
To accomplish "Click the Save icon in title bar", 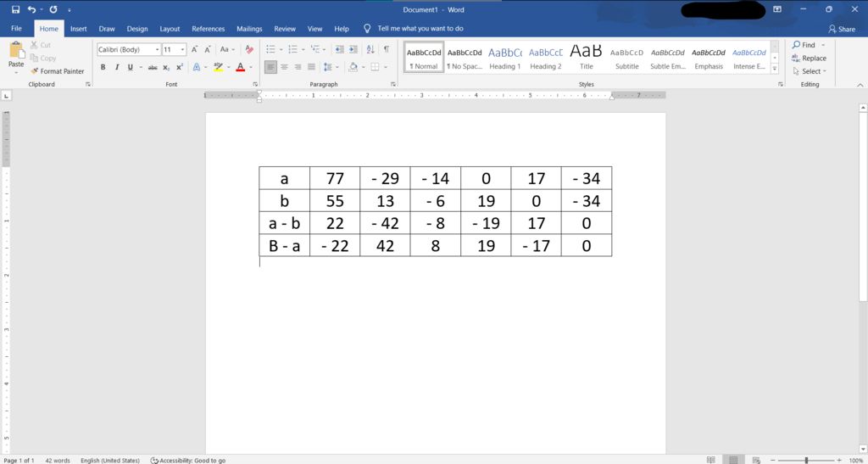I will click(x=15, y=9).
